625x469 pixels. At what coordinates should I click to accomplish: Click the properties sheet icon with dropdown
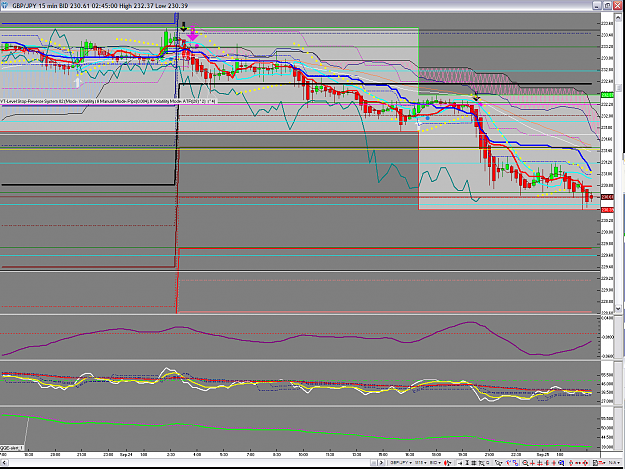[597, 463]
